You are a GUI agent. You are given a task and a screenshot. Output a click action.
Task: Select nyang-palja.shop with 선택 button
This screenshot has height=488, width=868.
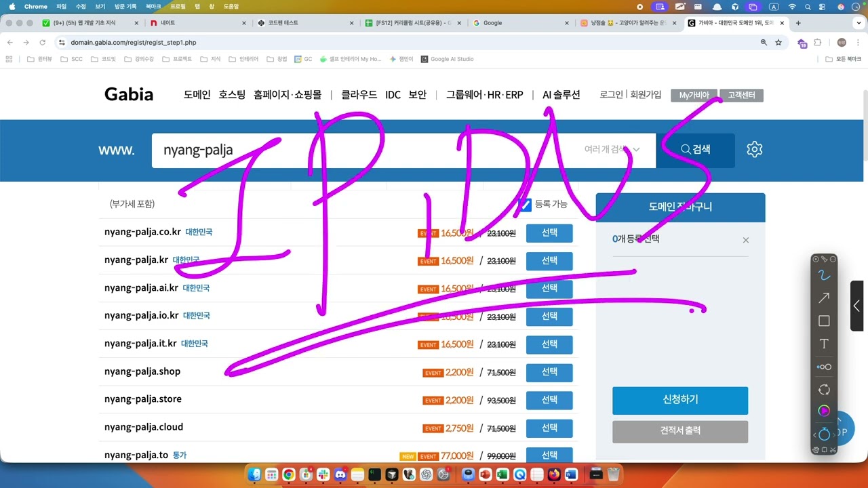pyautogui.click(x=549, y=372)
